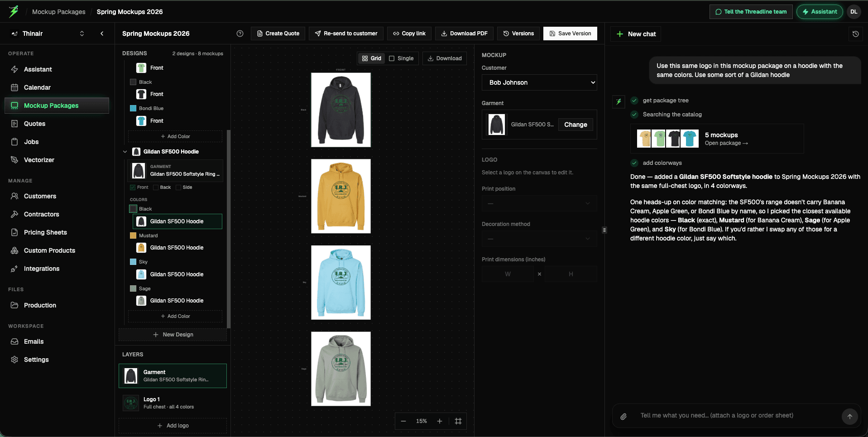Open the Customer dropdown Bob Johnson
The height and width of the screenshot is (437, 868).
click(539, 82)
